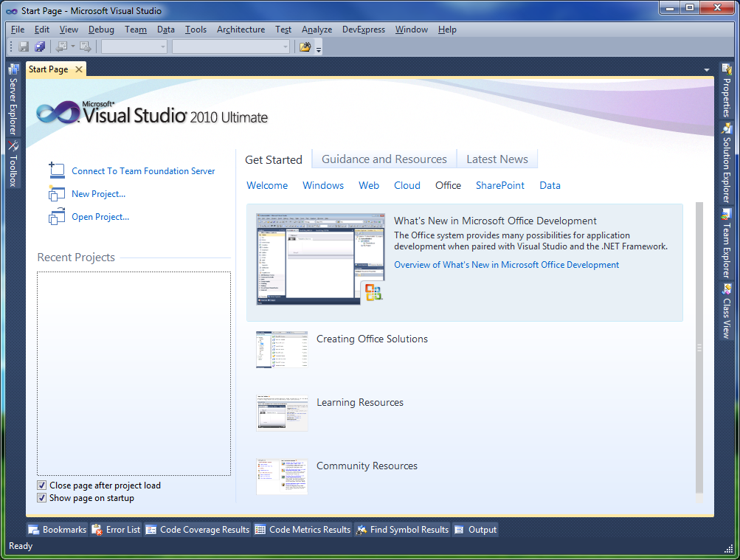Select the Welcome category link
The image size is (740, 560).
coord(267,185)
